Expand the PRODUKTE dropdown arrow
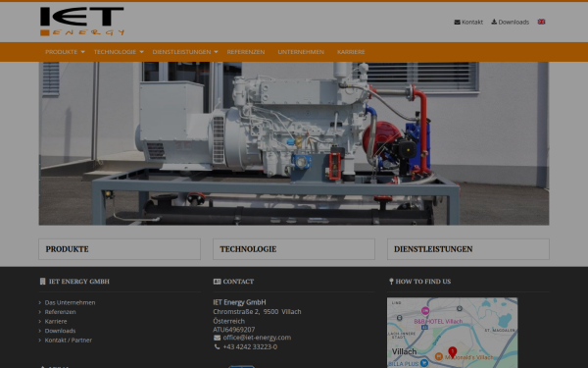 coord(83,52)
